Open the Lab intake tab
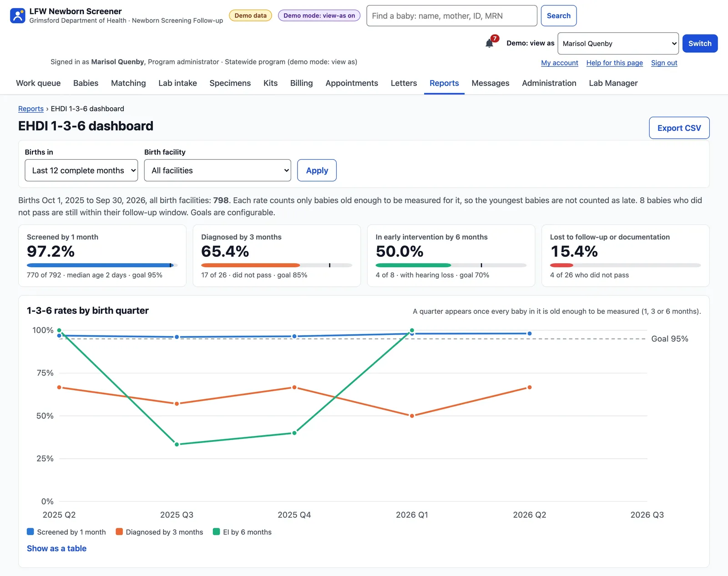The height and width of the screenshot is (576, 728). coord(177,83)
